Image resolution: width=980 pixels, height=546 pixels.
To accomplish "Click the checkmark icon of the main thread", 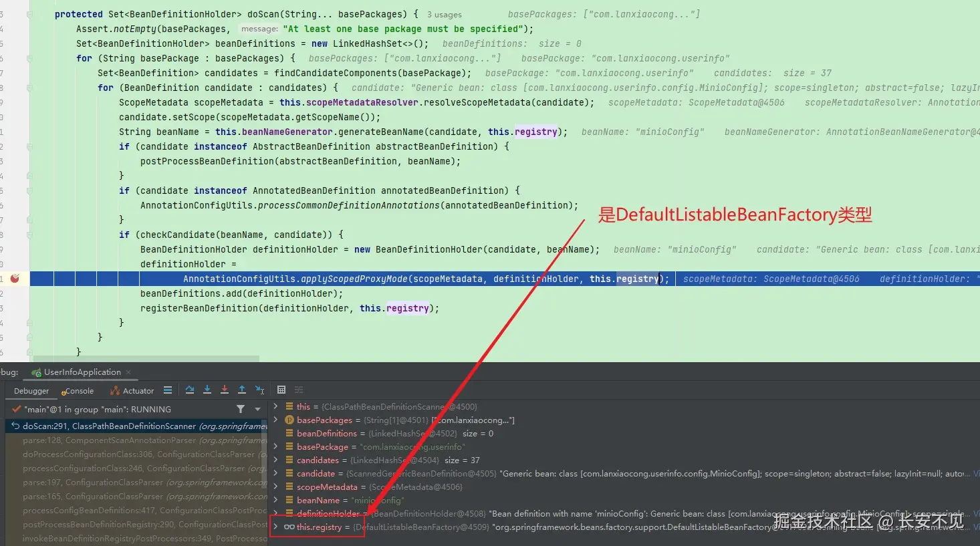I will point(17,409).
